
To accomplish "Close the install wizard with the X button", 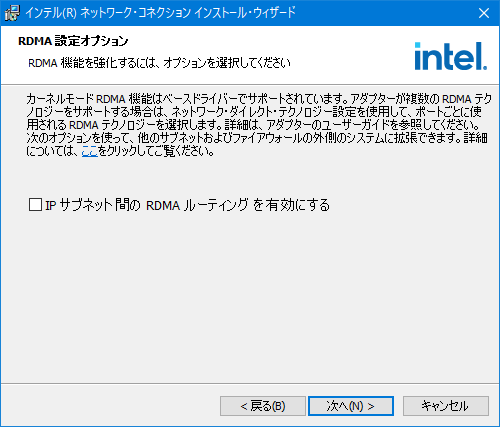I will click(484, 13).
